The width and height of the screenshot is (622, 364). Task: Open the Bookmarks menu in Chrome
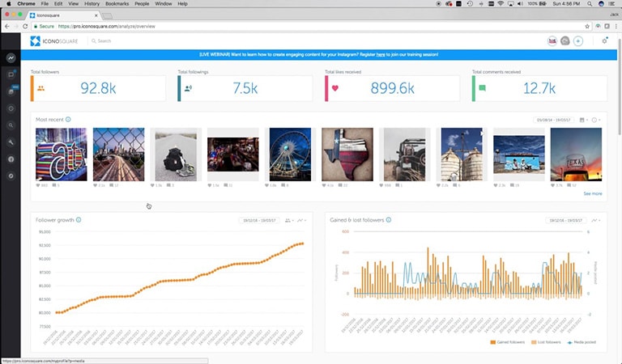click(117, 3)
